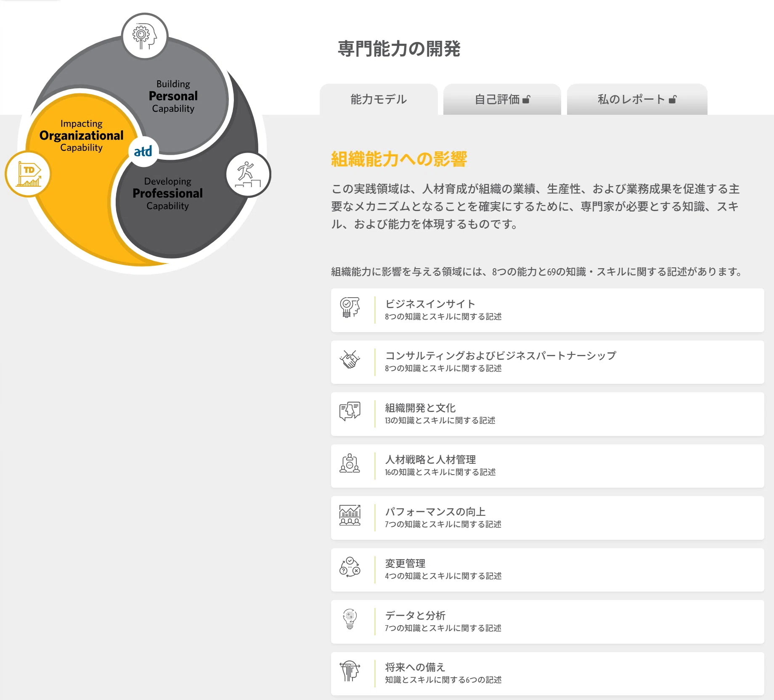Open the 組織開発と文化 capability title
The width and height of the screenshot is (774, 700).
(420, 408)
